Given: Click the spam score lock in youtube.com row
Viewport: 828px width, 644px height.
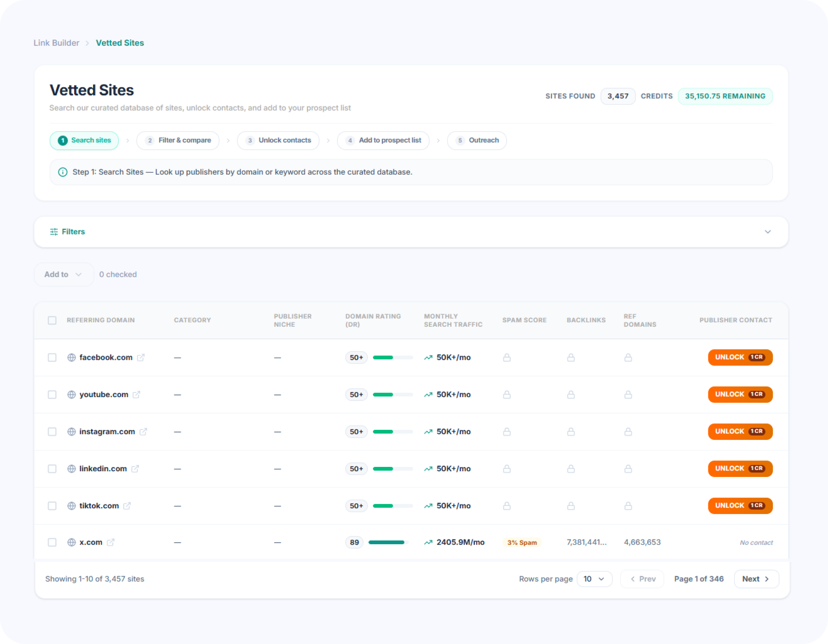Looking at the screenshot, I should 507,394.
